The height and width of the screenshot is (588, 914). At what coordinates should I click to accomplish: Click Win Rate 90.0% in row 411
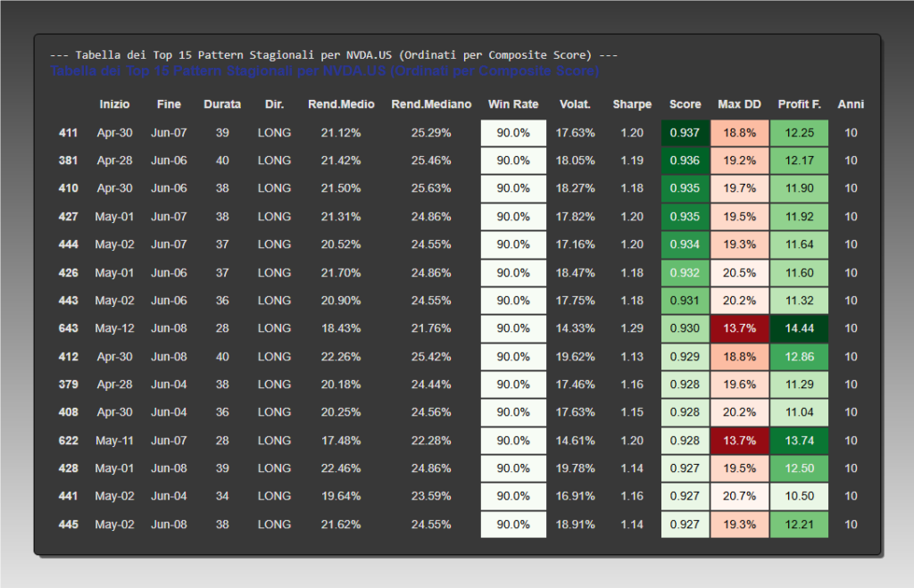pos(513,133)
